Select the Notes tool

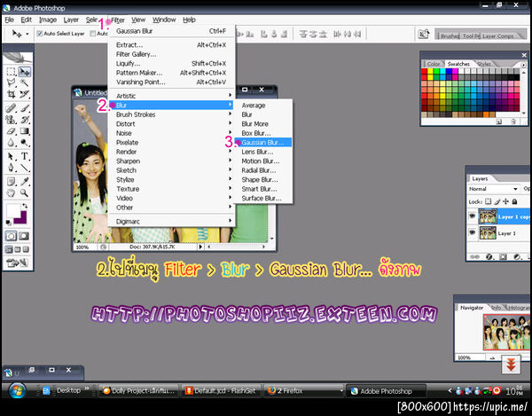pos(12,182)
